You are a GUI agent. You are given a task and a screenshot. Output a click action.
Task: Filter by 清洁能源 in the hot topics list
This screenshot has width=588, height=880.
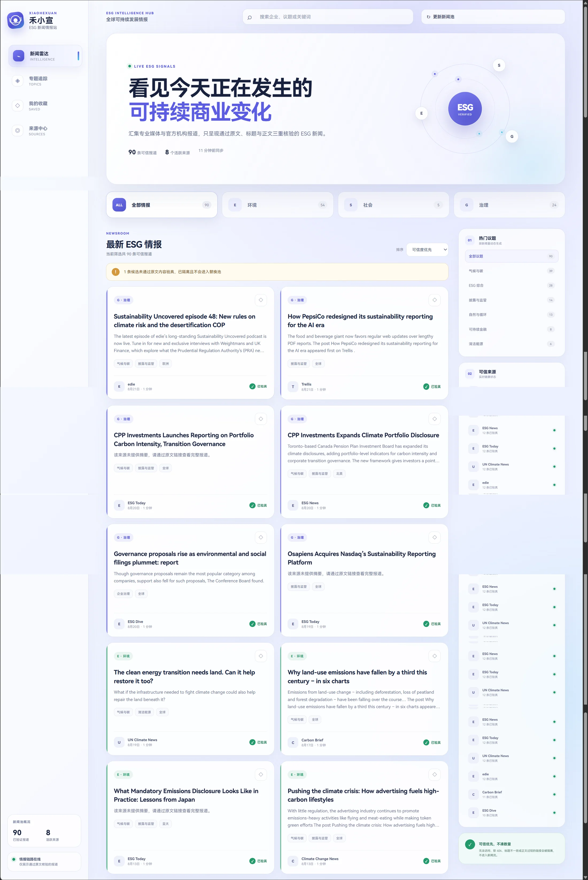pyautogui.click(x=512, y=344)
